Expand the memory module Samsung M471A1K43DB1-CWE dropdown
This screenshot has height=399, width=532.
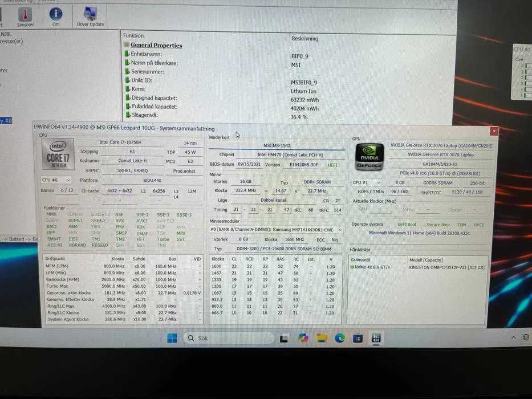[276, 230]
